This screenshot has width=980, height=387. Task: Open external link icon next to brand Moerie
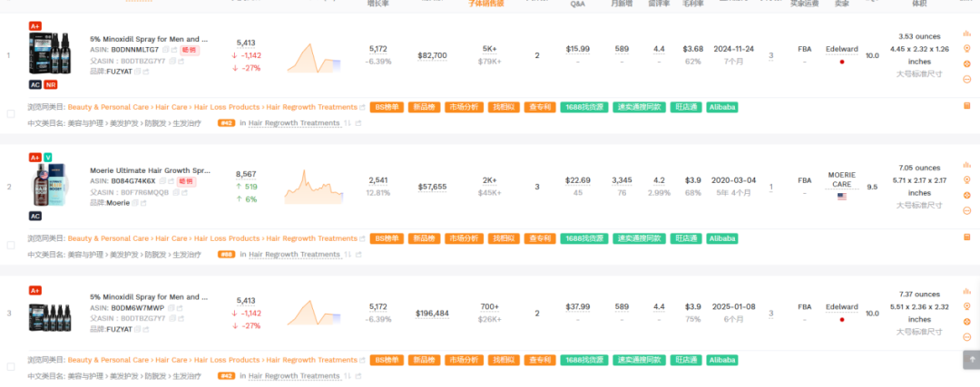[145, 203]
